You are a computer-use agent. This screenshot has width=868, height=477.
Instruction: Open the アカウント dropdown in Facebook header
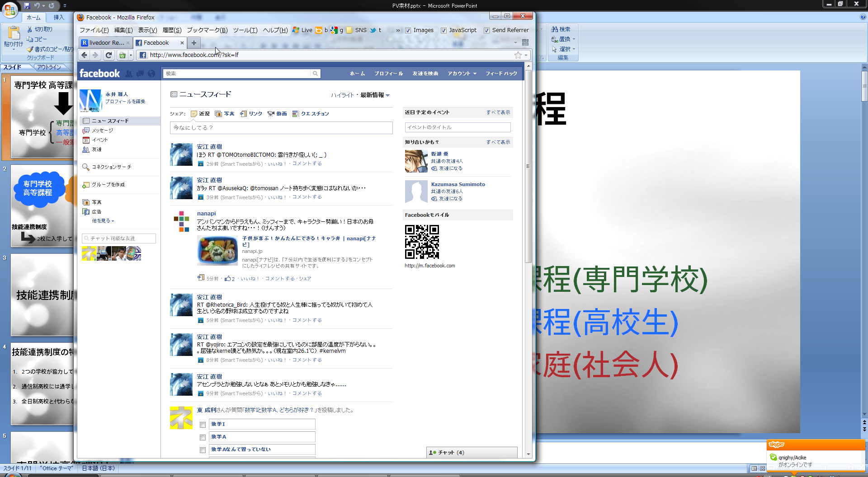462,74
